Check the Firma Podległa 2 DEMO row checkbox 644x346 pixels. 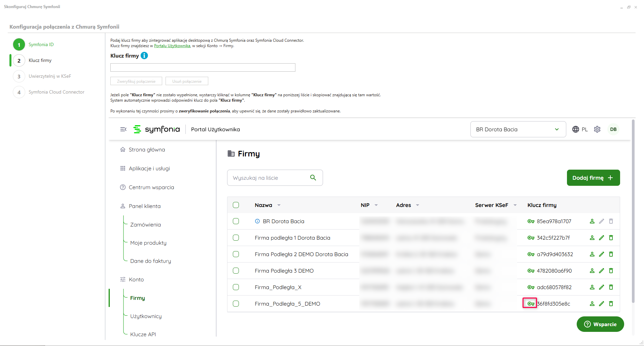point(236,254)
